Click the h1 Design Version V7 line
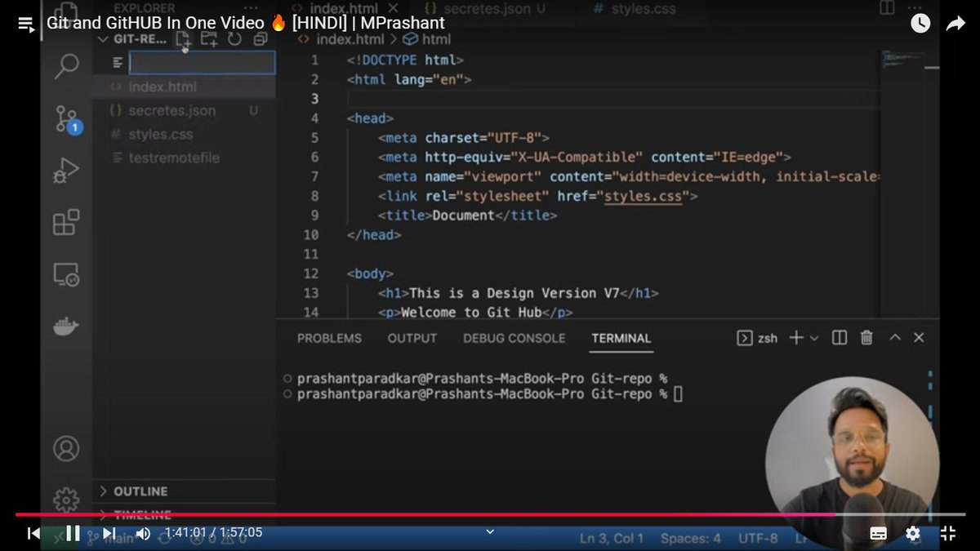The width and height of the screenshot is (980, 551). [x=517, y=293]
